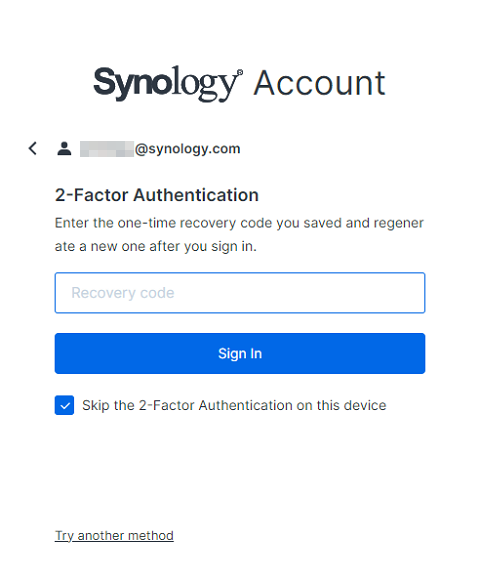Viewport: 480px width, 578px height.
Task: Click the Account wordmark in header
Action: [320, 83]
